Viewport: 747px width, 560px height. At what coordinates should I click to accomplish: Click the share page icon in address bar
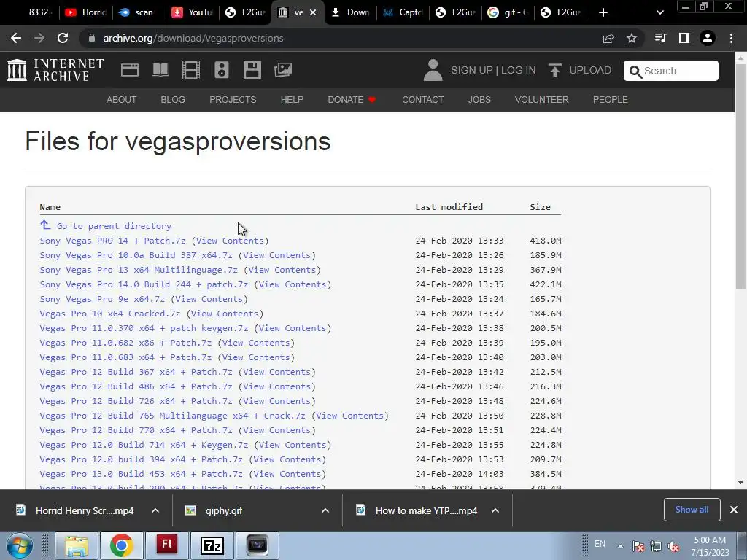coord(608,38)
